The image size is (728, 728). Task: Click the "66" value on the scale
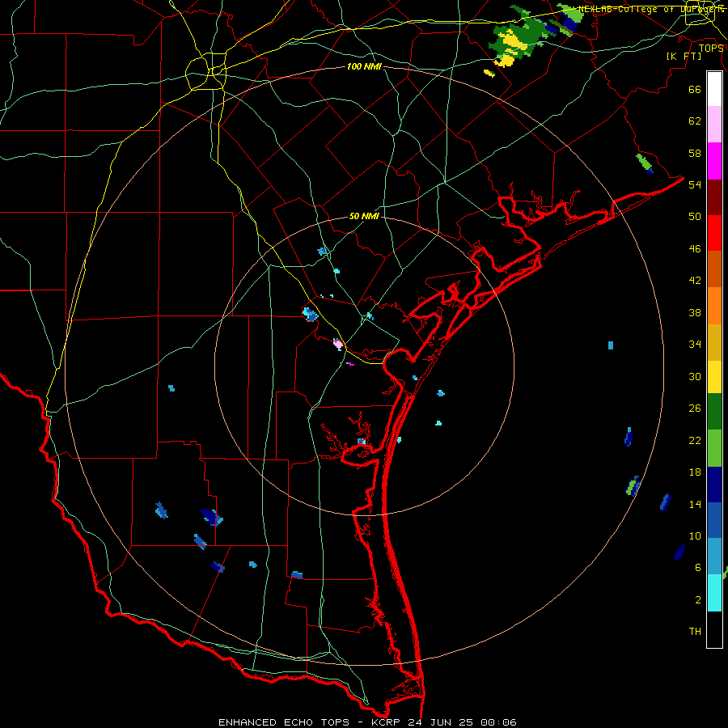pyautogui.click(x=695, y=89)
